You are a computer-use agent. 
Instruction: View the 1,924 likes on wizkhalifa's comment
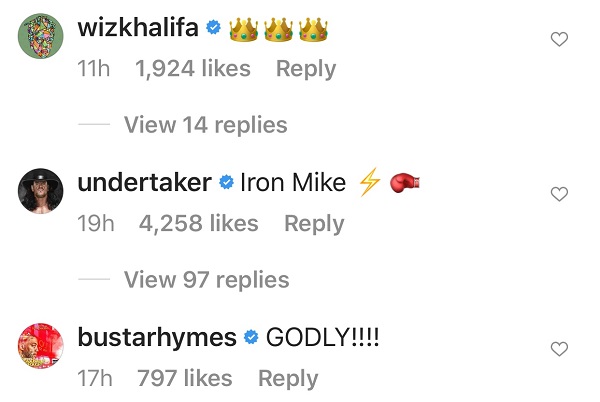[x=193, y=69]
